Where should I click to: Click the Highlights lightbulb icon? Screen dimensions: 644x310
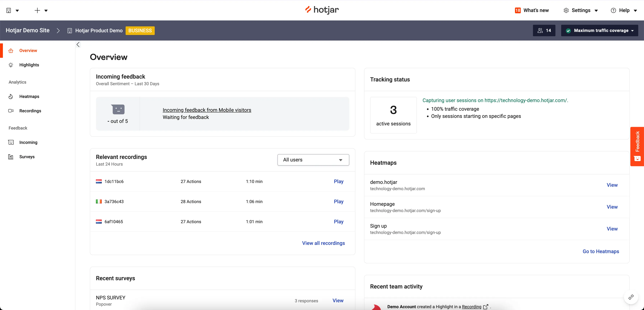coord(11,65)
